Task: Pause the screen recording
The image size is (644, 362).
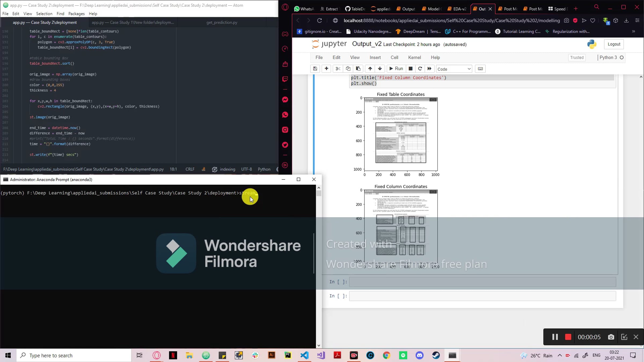Action: click(555, 337)
